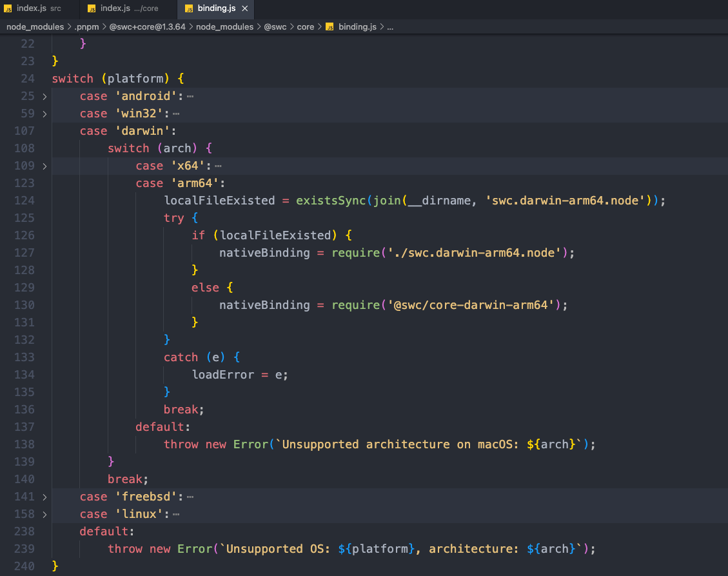Click 'localFileExisted' variable on line 124
Image resolution: width=728 pixels, height=576 pixels.
click(x=220, y=201)
